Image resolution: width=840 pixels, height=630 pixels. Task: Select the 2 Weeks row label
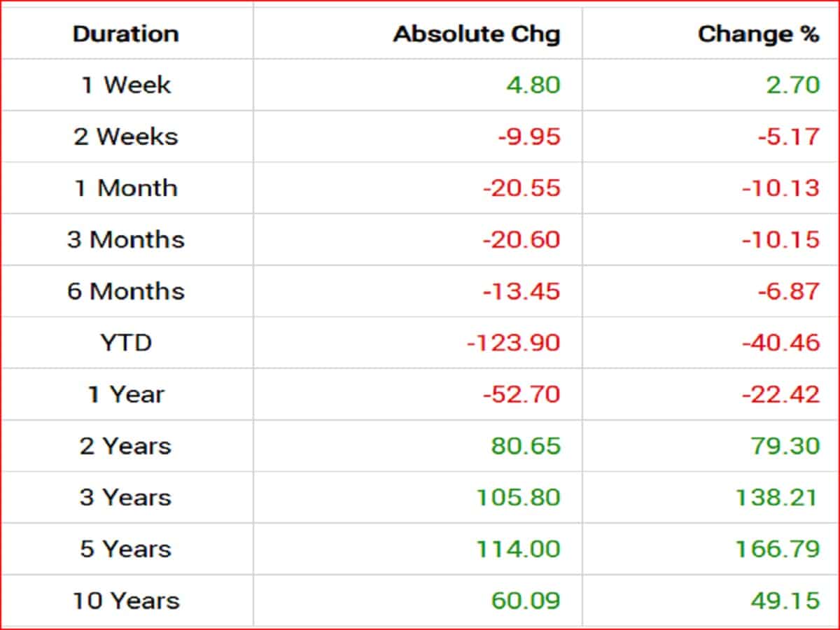pos(126,136)
